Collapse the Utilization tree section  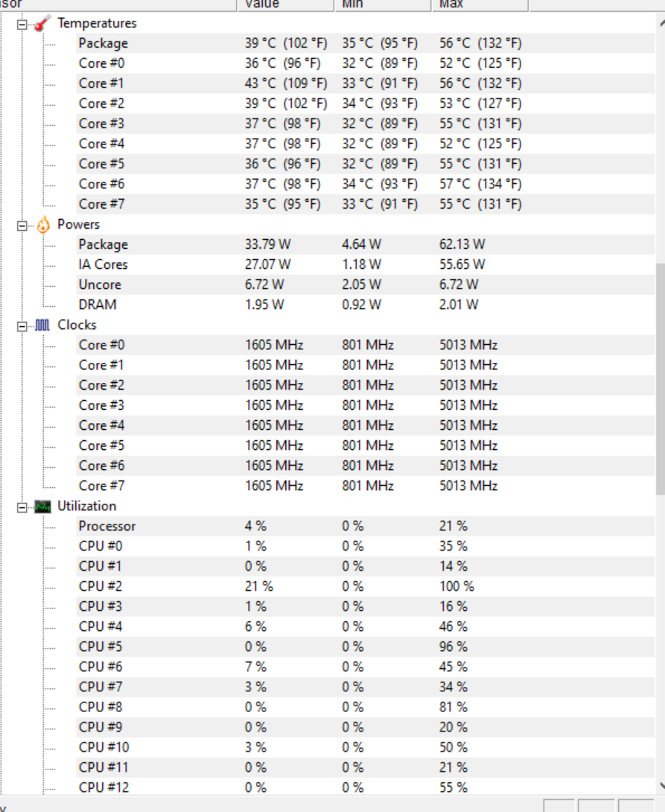[x=22, y=507]
